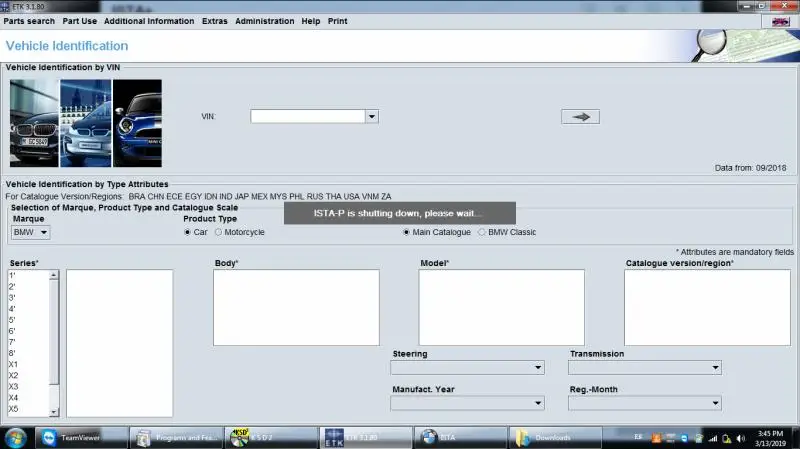
Task: Click the Catalogue version/region list box
Action: [707, 308]
